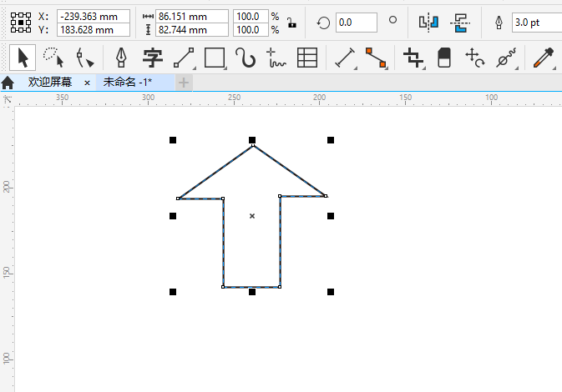
Task: Click the X position field
Action: (x=94, y=17)
